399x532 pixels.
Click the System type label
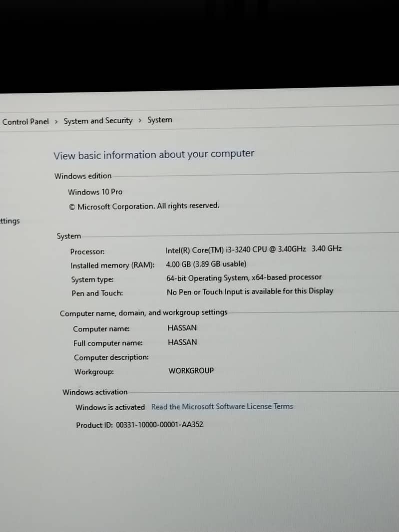click(92, 279)
